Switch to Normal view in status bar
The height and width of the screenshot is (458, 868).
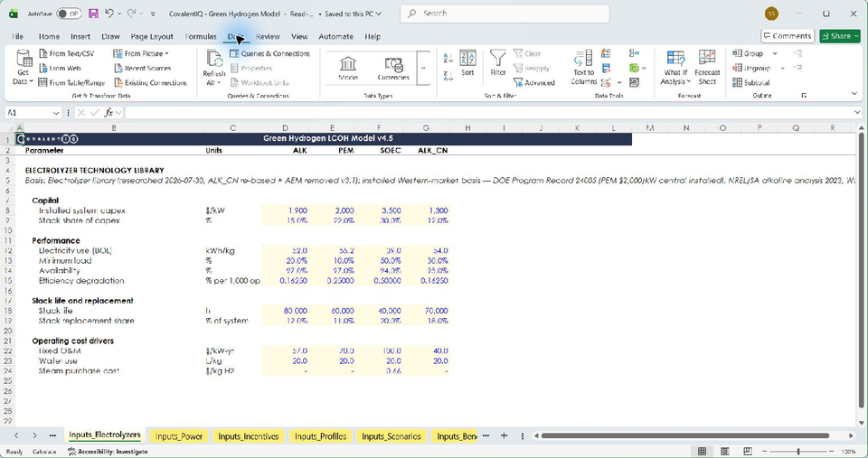pos(702,452)
